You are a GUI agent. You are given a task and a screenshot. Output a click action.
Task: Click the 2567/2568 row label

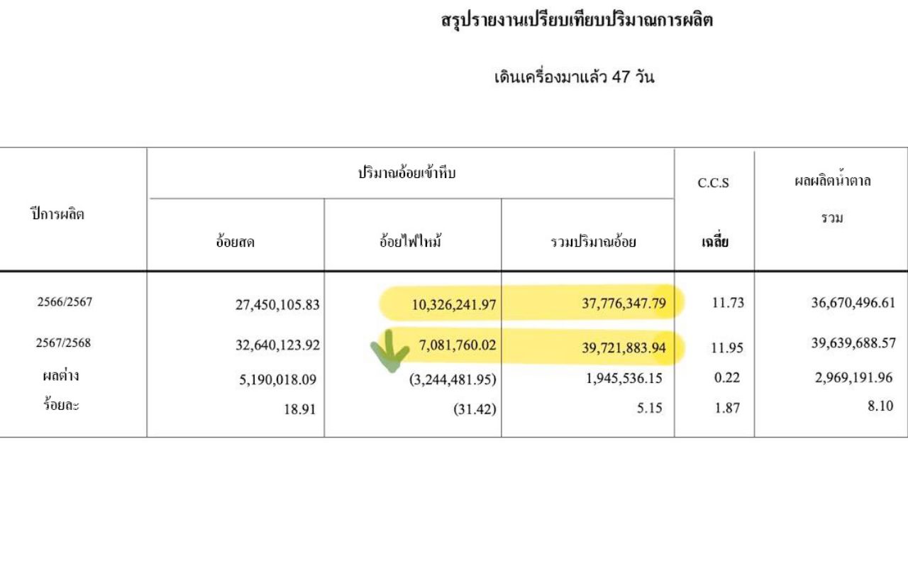[x=65, y=343]
